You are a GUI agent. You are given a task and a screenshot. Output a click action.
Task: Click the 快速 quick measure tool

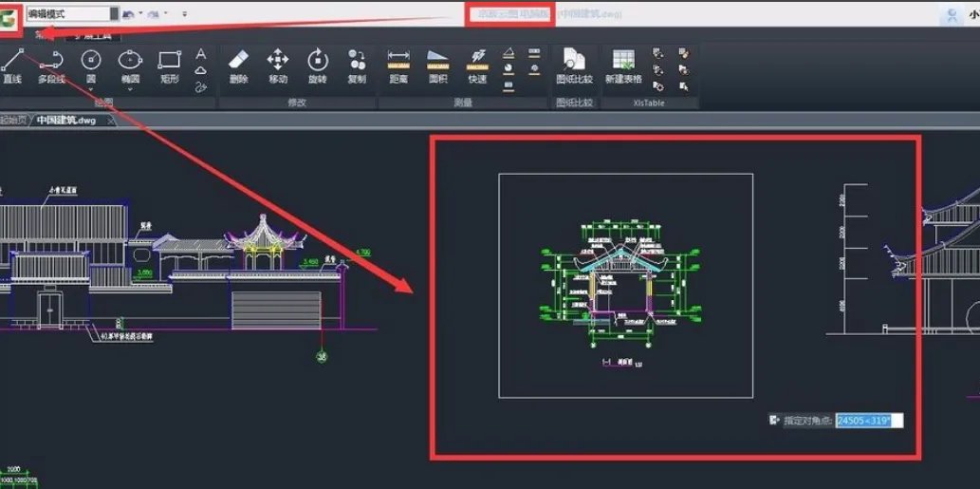click(x=477, y=66)
